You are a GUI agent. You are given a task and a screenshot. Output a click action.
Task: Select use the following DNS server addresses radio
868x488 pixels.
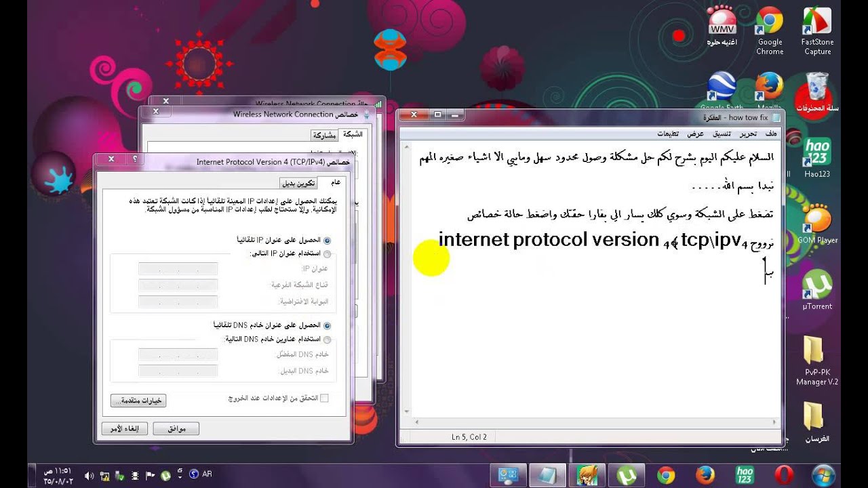pos(328,340)
